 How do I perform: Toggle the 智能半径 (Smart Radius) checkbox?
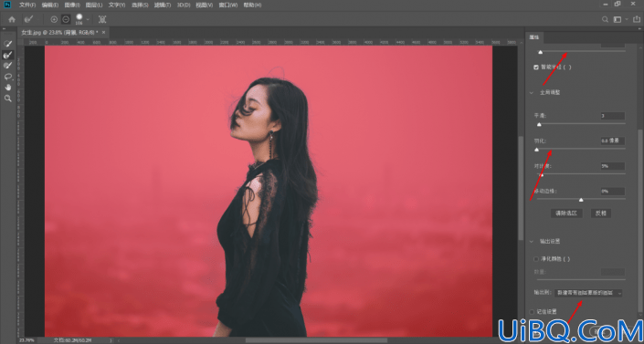click(535, 67)
